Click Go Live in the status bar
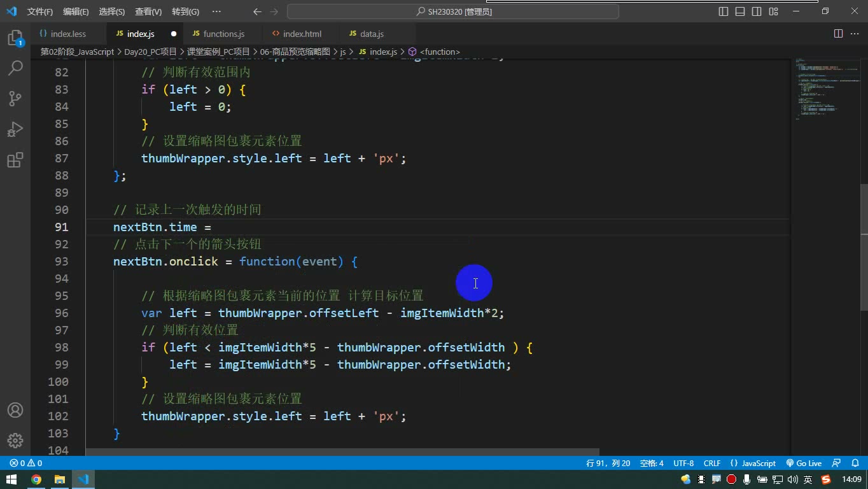Image resolution: width=868 pixels, height=489 pixels. point(804,464)
